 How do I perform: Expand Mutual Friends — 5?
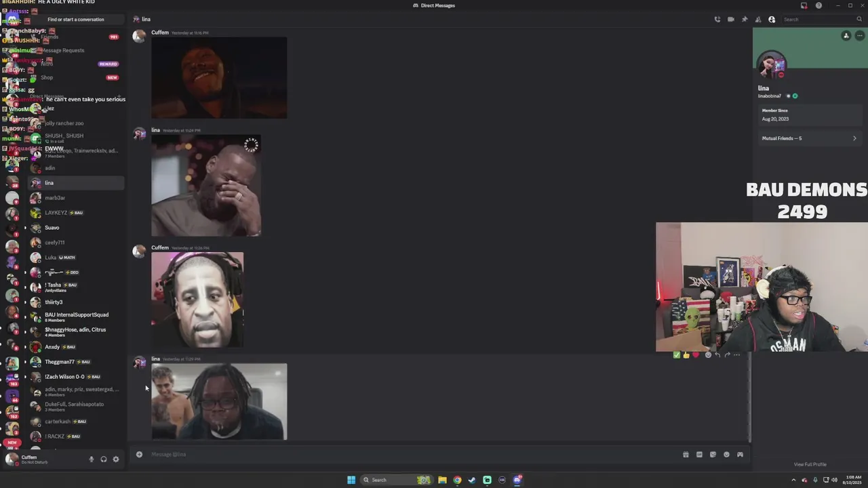[808, 138]
